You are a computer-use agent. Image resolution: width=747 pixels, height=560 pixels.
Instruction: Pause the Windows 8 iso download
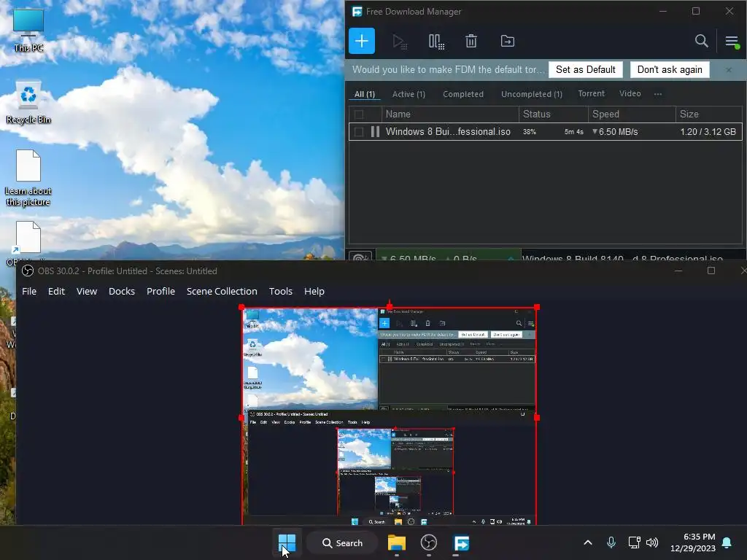click(376, 132)
